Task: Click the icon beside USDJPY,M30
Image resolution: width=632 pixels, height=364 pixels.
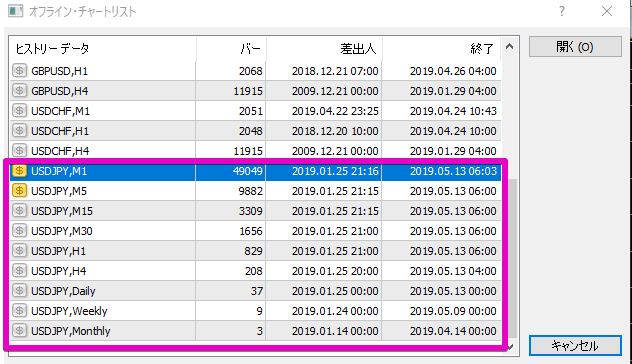Action: pyautogui.click(x=19, y=231)
